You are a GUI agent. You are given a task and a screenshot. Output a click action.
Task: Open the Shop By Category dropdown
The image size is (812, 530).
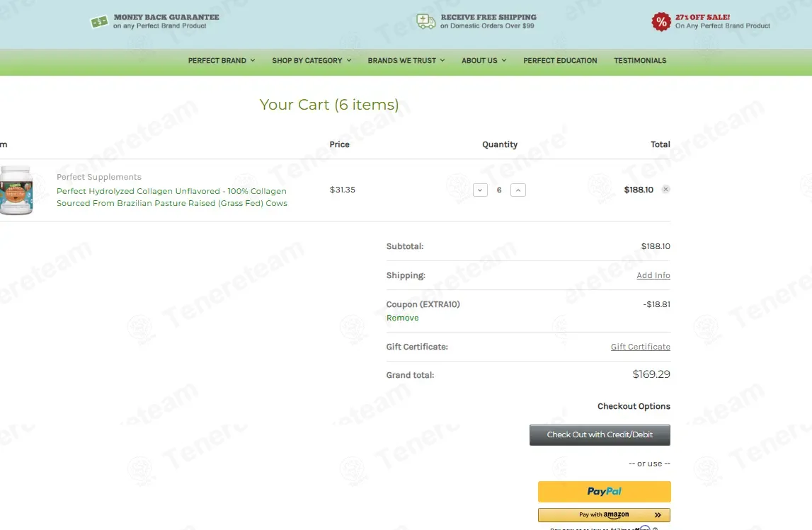pyautogui.click(x=311, y=61)
